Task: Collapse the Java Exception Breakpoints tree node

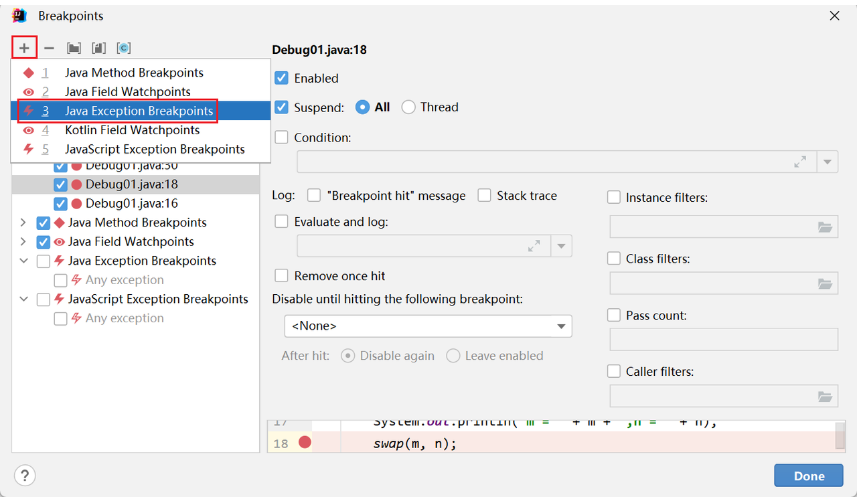Action: 24,261
